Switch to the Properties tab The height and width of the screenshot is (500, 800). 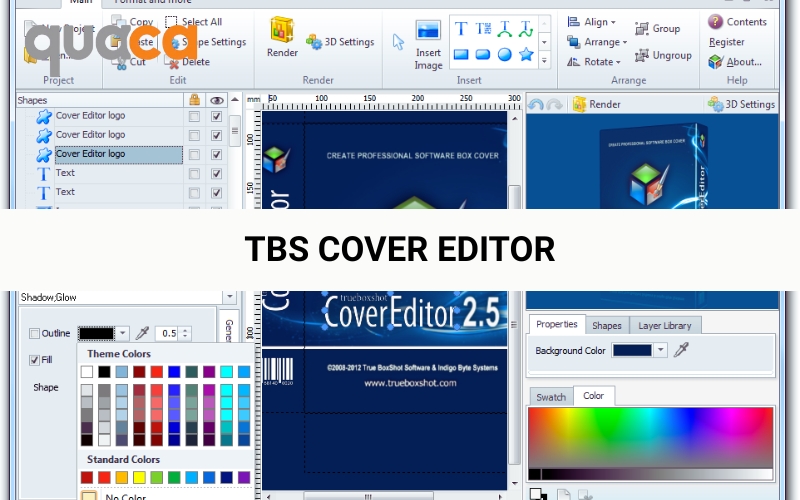(557, 324)
